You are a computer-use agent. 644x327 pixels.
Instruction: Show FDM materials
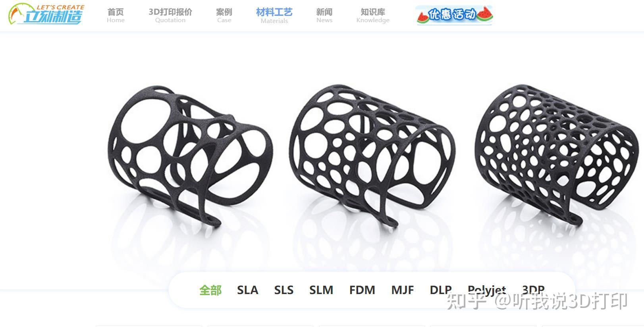click(362, 290)
